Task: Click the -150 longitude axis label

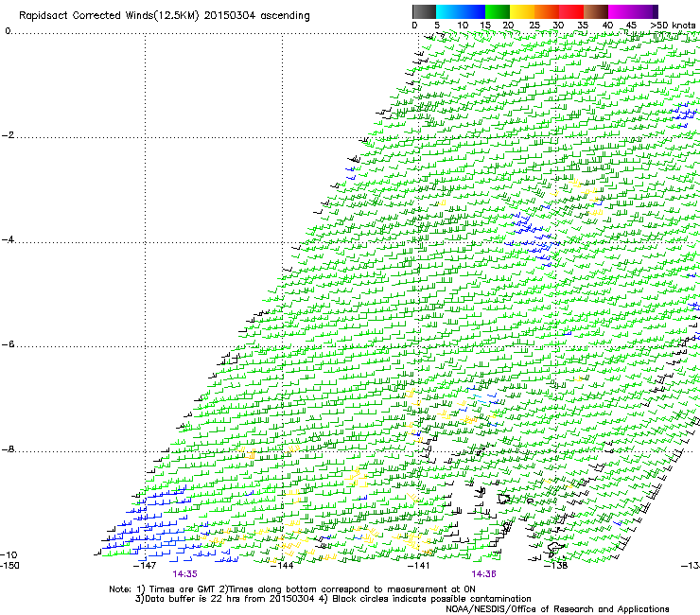Action: pyautogui.click(x=9, y=566)
